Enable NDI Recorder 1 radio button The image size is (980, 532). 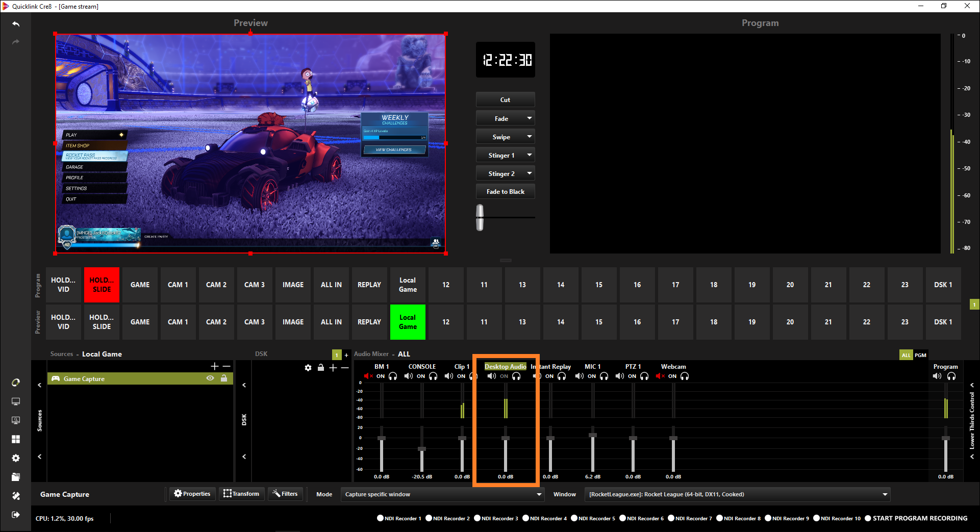(380, 518)
